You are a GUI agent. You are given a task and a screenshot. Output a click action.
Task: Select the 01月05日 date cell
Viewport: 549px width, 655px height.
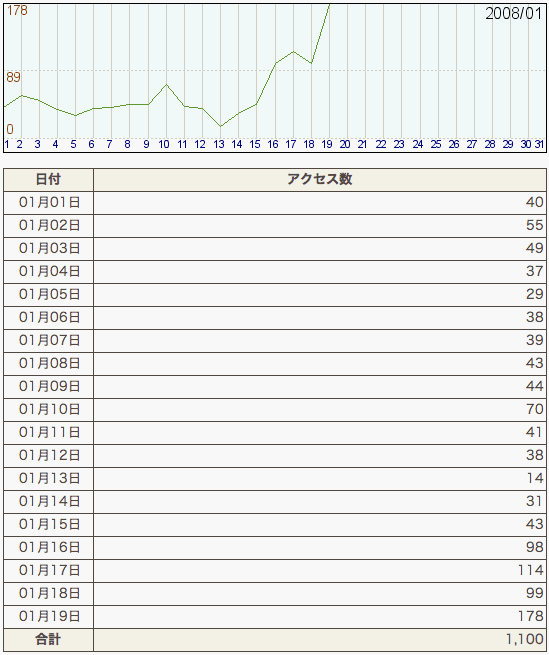click(x=48, y=294)
